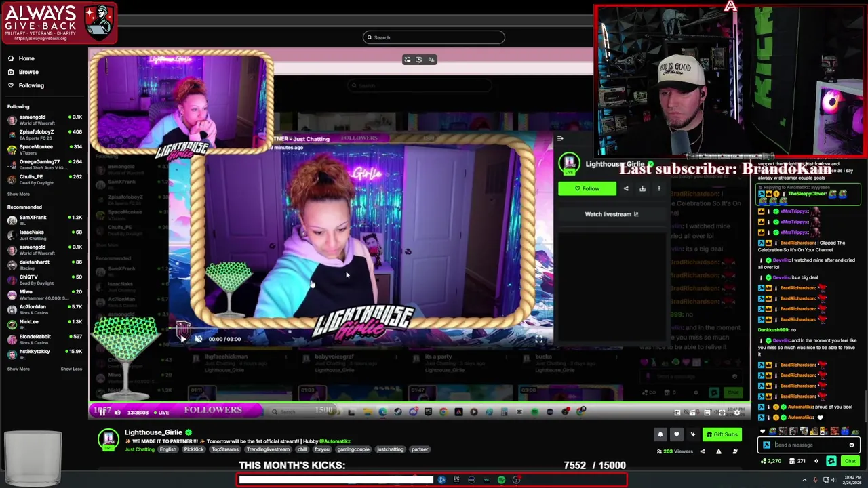
Task: Expand Recommended list with Show More
Action: (x=18, y=369)
